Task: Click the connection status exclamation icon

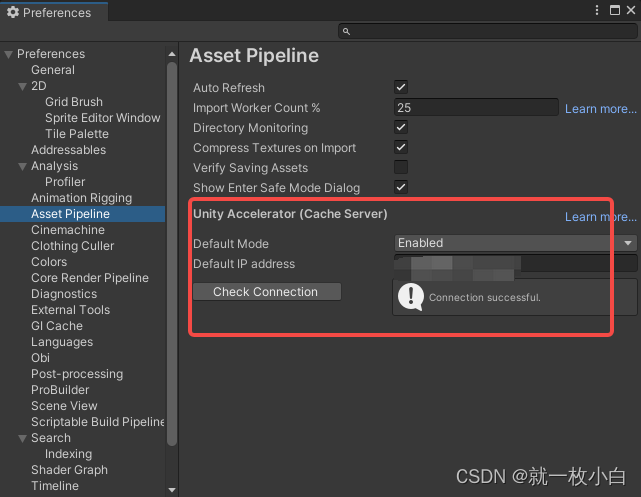Action: click(410, 297)
